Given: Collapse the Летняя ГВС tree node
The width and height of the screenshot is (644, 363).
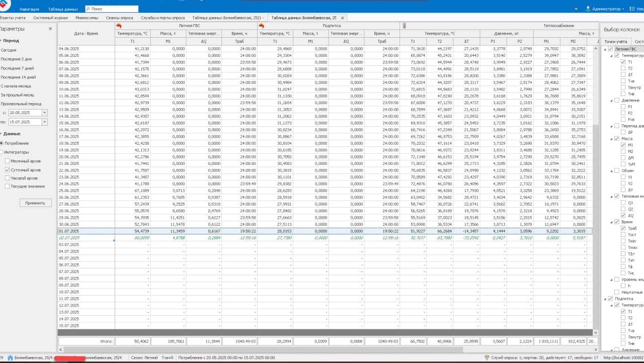Looking at the screenshot, I should pyautogui.click(x=604, y=49).
